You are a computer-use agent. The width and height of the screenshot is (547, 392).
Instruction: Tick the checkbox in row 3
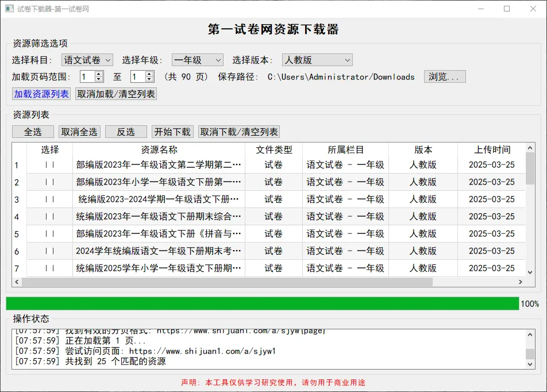point(49,199)
